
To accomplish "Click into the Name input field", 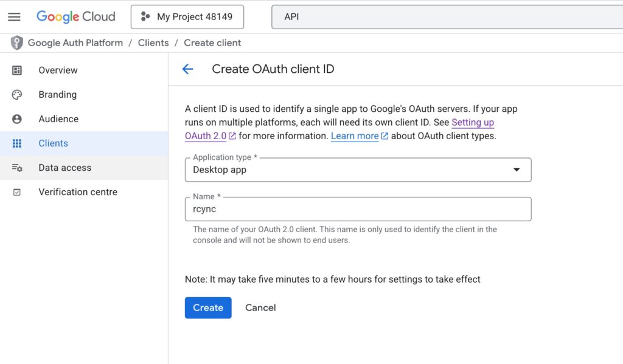I will click(358, 209).
